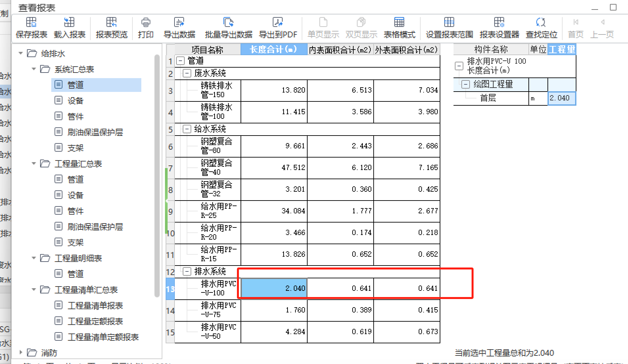Screen dimensions: 628x364
Task: Select 管件 report under 系统汇总表
Action: pos(75,116)
